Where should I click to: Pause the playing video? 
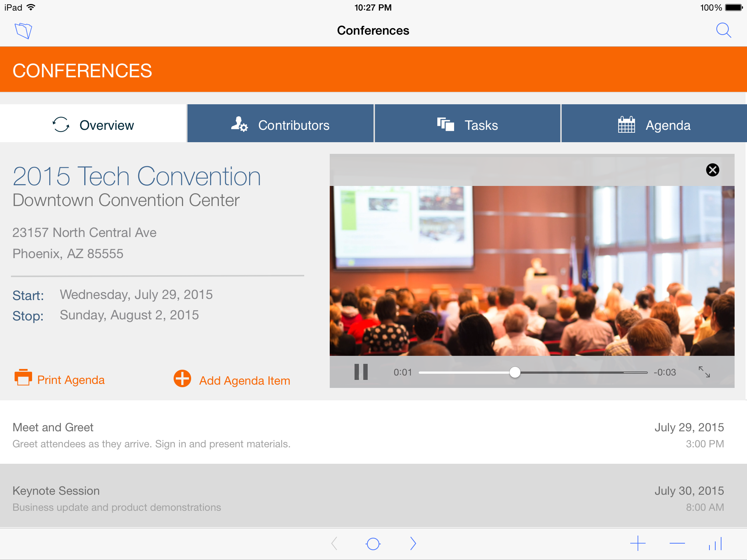[361, 372]
